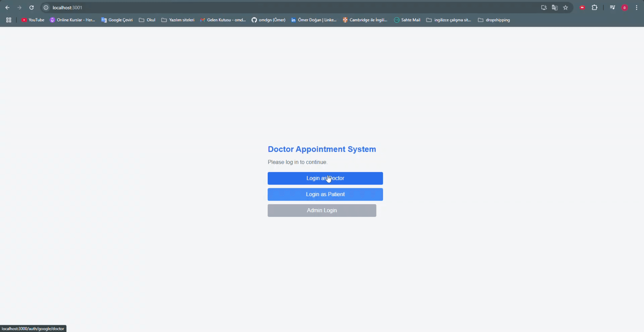This screenshot has width=644, height=332.
Task: Click the Login as Doctor button
Action: pyautogui.click(x=325, y=178)
